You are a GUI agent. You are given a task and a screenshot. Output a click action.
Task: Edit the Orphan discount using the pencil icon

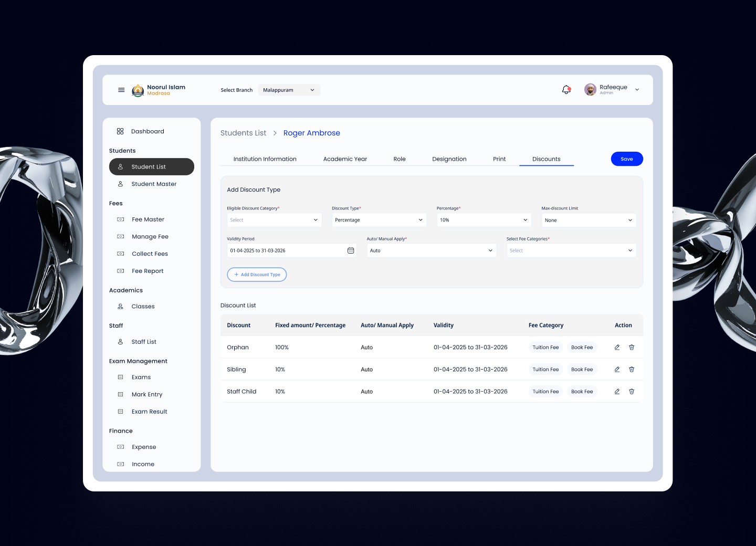pyautogui.click(x=617, y=347)
